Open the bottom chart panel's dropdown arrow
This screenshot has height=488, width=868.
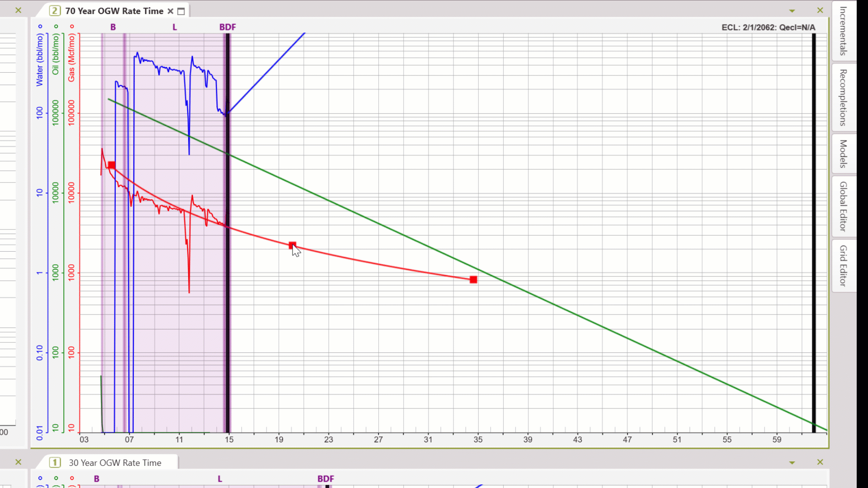[792, 463]
